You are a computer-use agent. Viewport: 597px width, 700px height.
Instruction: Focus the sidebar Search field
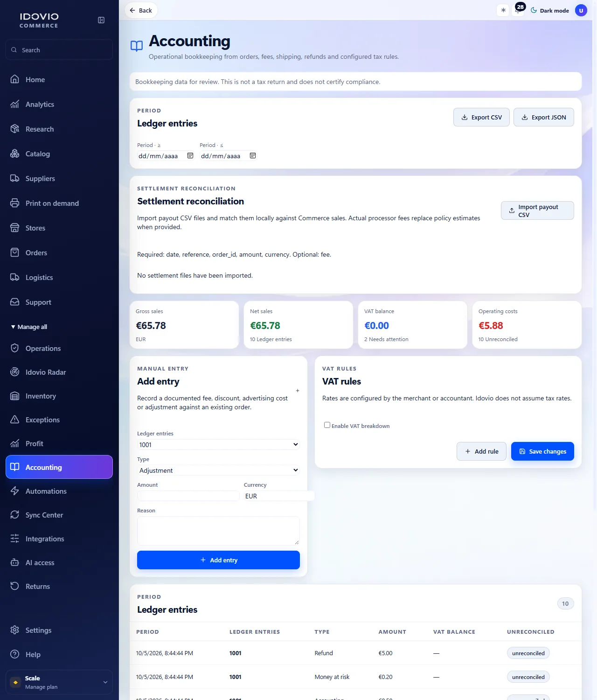coord(59,50)
